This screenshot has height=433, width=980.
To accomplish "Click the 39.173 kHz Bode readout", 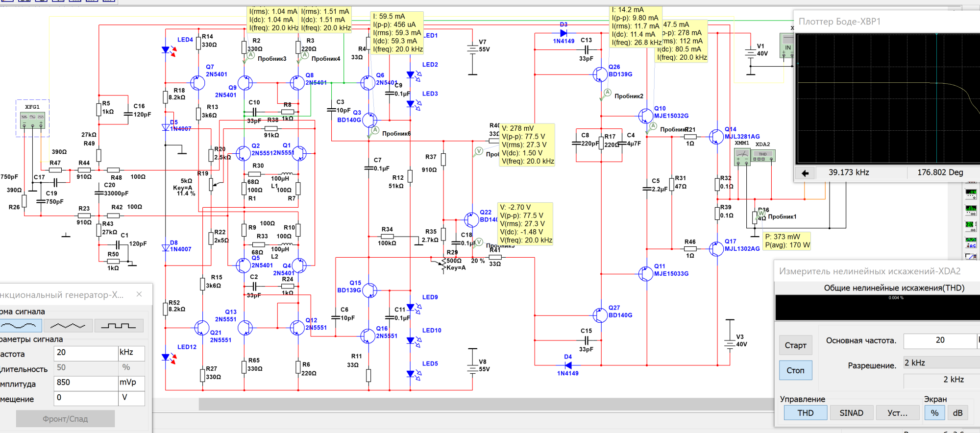I will click(x=849, y=172).
